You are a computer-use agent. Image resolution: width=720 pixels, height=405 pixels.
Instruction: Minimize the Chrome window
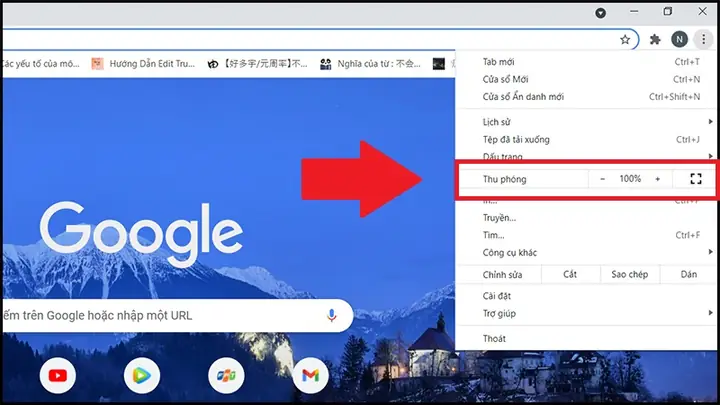[x=634, y=12]
